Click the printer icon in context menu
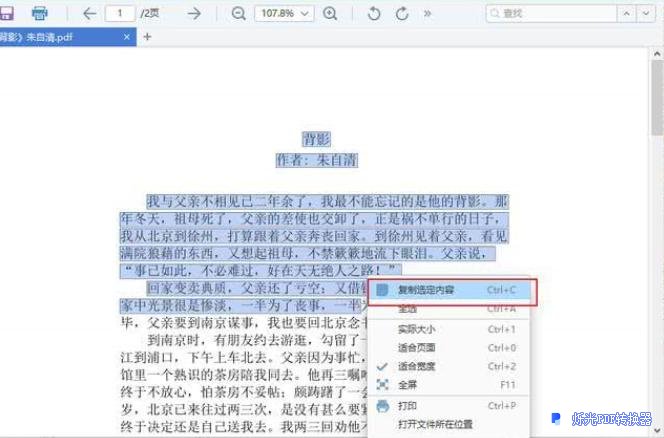The height and width of the screenshot is (438, 664). [382, 406]
